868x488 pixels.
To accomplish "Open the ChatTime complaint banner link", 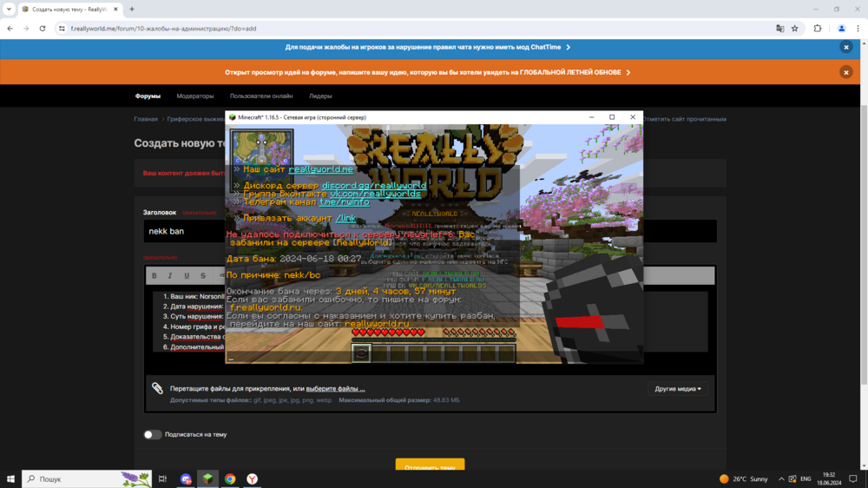I will 427,47.
